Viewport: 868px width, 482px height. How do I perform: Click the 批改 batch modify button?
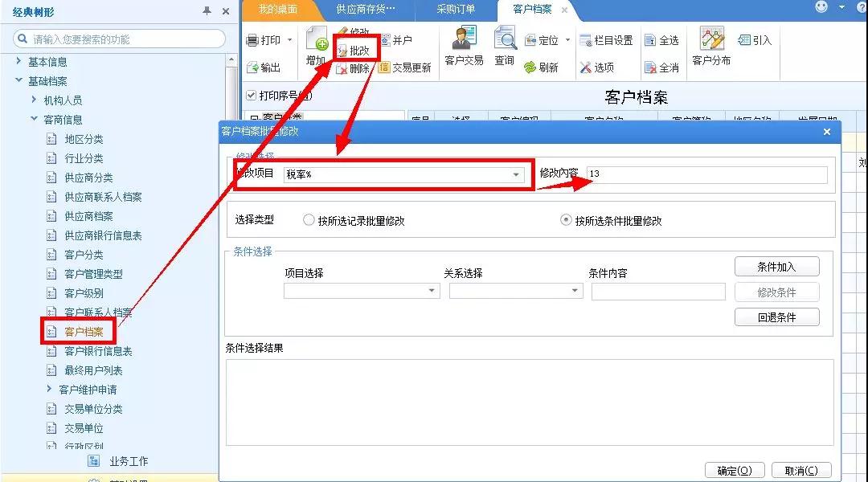click(357, 51)
